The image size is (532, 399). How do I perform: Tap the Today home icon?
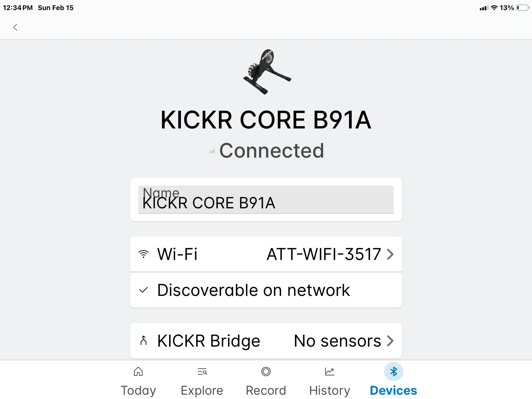click(138, 372)
